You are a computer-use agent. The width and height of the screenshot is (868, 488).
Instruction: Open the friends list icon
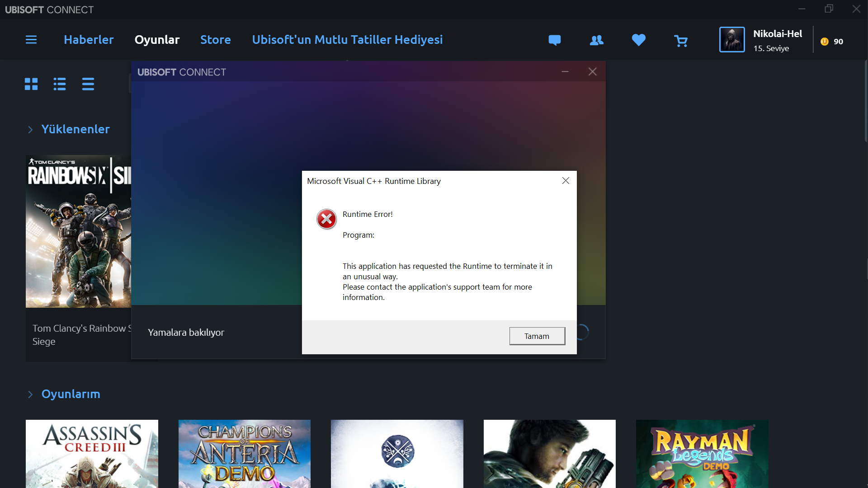(x=596, y=40)
